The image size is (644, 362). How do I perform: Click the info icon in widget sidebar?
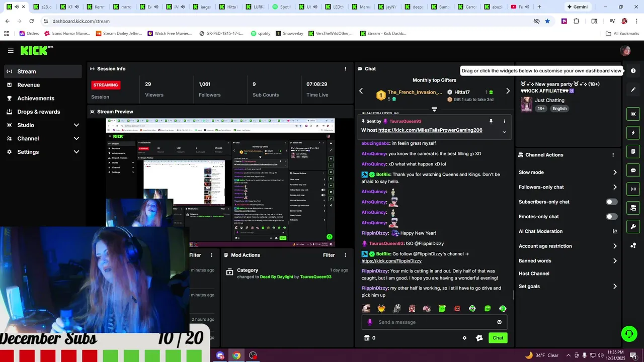point(633,71)
